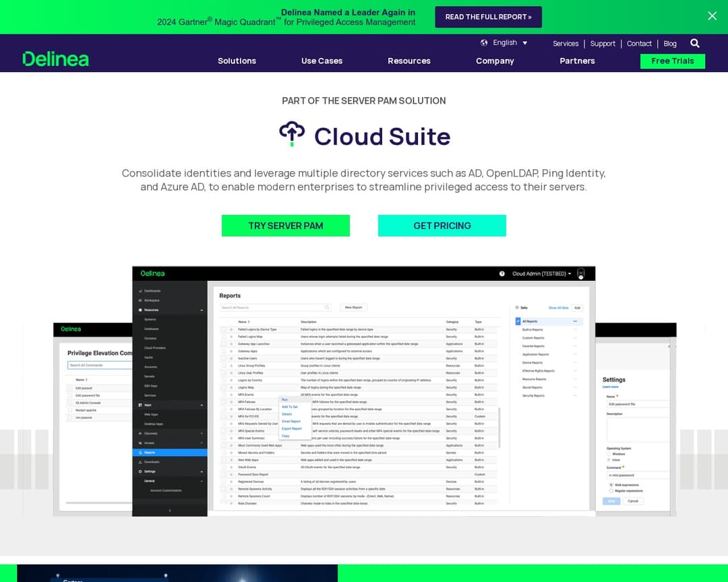Select the Windows operating system radio
The height and width of the screenshot is (582, 728).
click(x=609, y=454)
